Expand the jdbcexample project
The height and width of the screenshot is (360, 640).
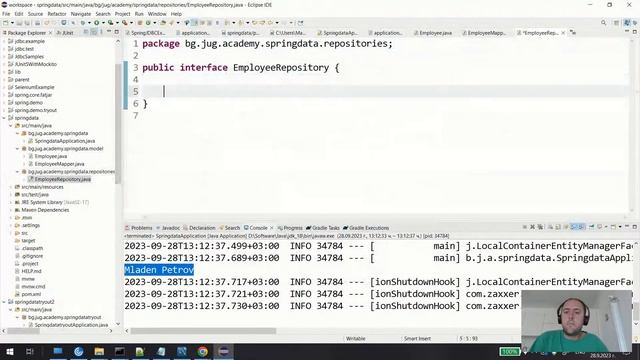coord(4,41)
